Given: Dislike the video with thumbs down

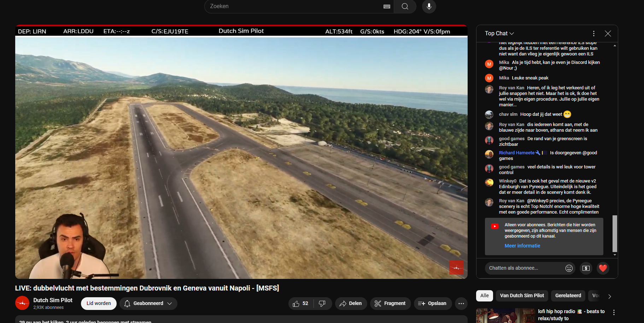Looking at the screenshot, I should point(322,304).
